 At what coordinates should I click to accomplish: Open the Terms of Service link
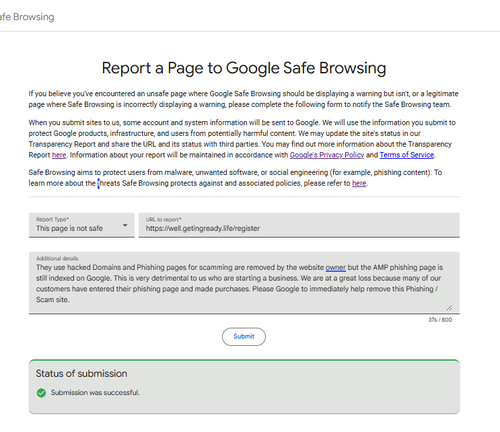click(407, 155)
